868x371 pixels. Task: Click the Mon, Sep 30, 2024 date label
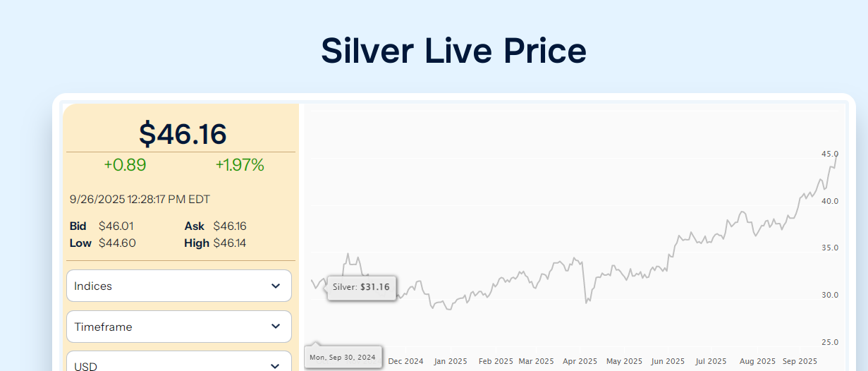tap(343, 358)
